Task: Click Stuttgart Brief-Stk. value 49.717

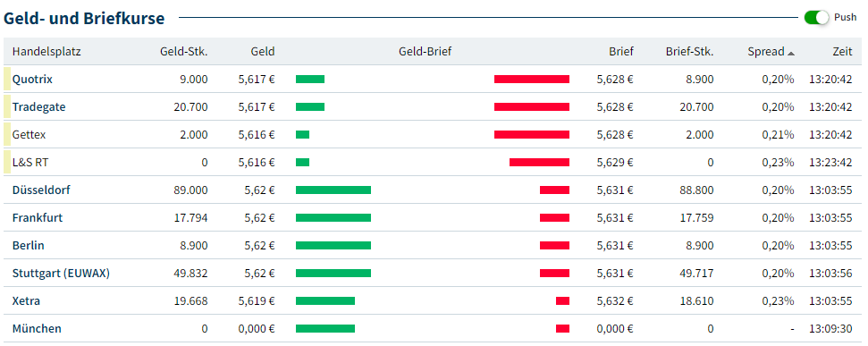Action: (x=696, y=273)
